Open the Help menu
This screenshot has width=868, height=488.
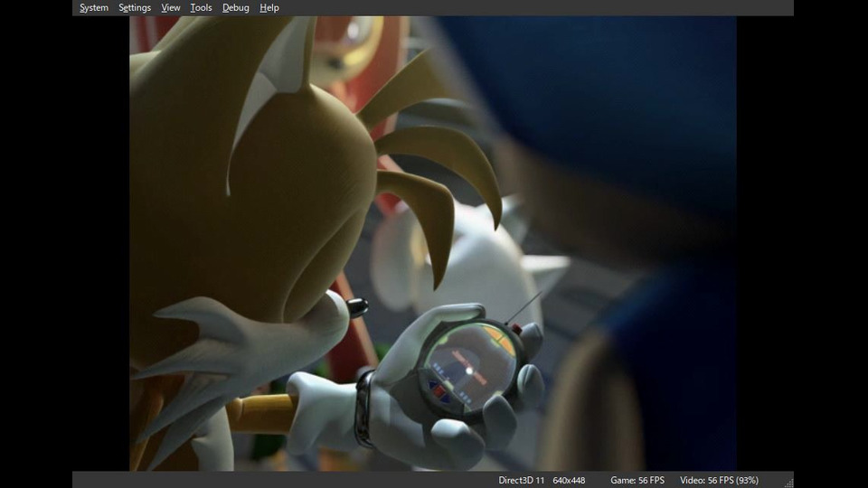(x=269, y=8)
